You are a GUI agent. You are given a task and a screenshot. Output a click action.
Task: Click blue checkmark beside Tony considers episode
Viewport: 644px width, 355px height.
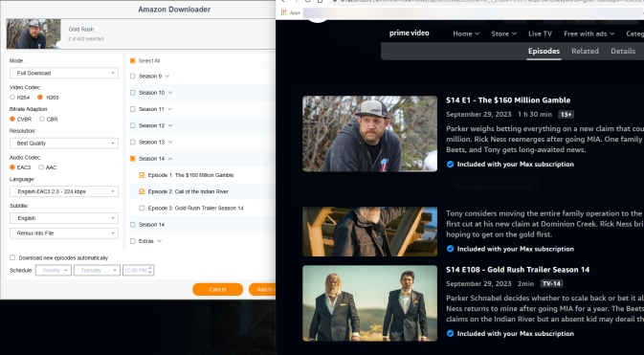tap(450, 249)
